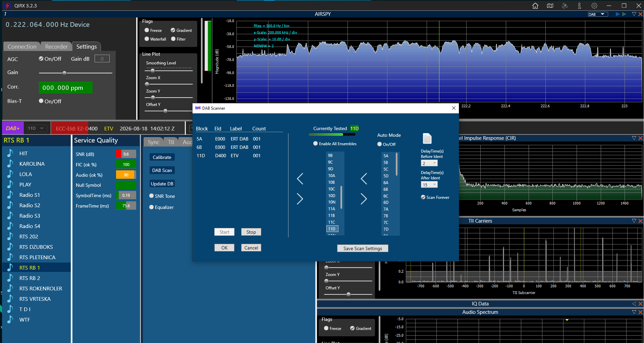
Task: Open DelayTime Before Ident dropdown
Action: 429,163
